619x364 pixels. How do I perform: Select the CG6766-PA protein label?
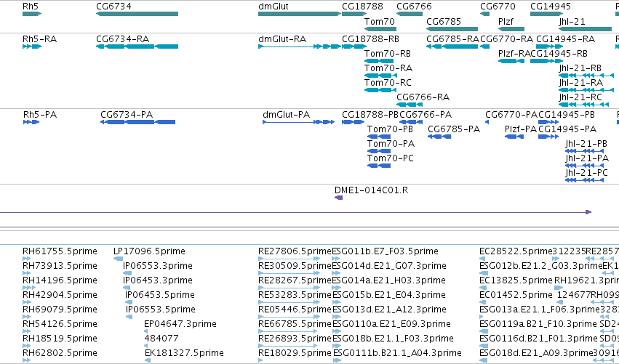tap(426, 115)
